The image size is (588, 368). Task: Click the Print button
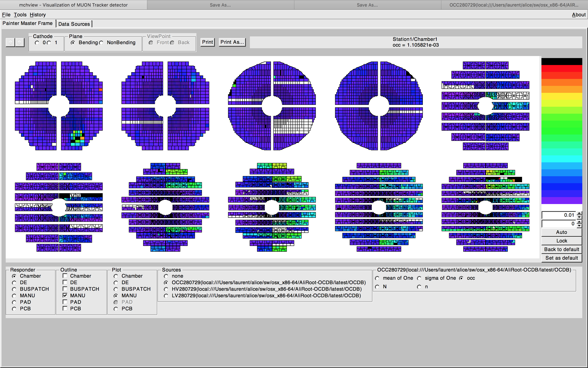click(207, 42)
